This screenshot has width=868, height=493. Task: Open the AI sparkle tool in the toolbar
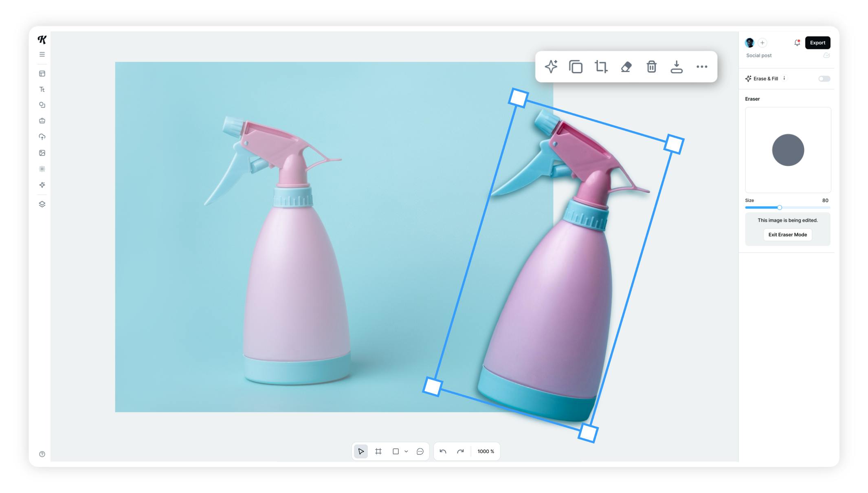pos(551,66)
